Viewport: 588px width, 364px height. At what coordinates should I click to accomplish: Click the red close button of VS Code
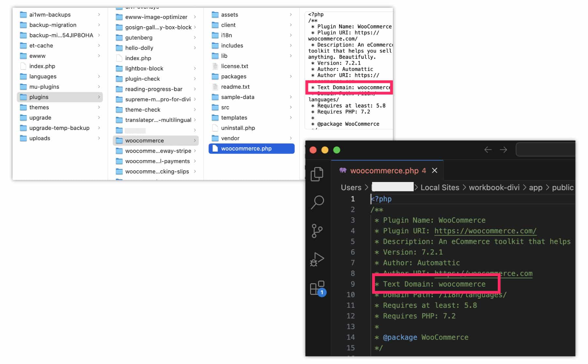(313, 150)
